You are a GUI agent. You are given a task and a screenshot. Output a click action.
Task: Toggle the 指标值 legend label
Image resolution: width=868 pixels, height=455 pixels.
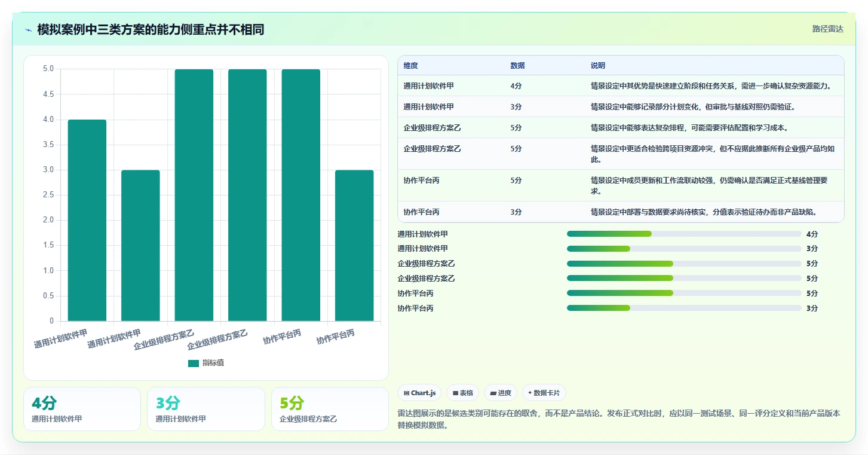(213, 363)
